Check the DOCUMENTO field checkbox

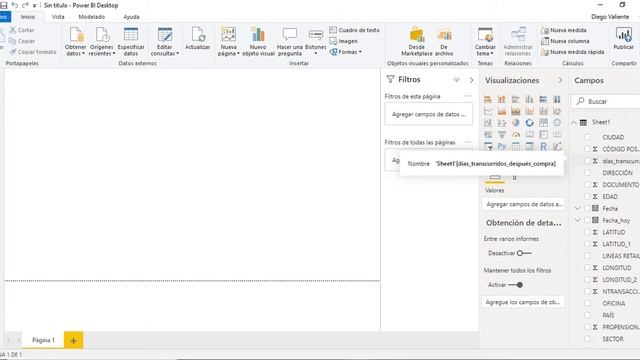pos(587,184)
